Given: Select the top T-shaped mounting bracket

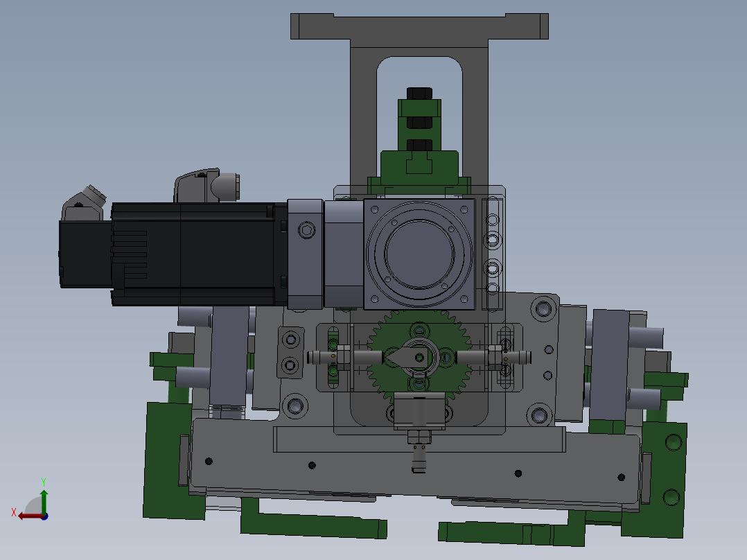Looking at the screenshot, I should (x=419, y=27).
